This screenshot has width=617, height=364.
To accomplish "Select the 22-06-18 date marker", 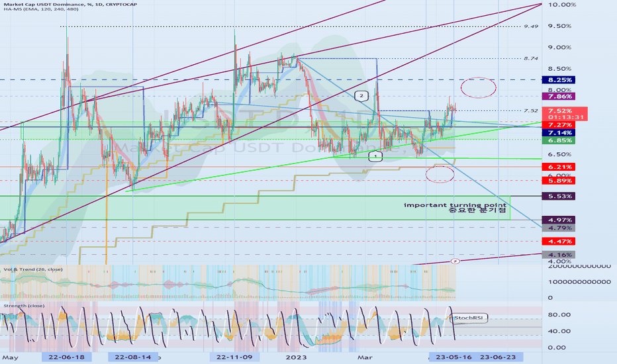I will pos(66,357).
